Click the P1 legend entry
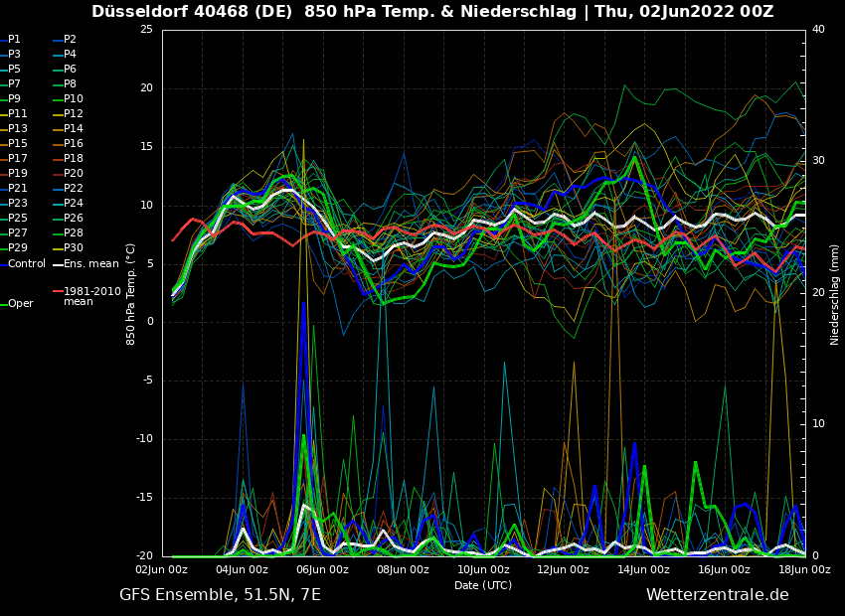The height and width of the screenshot is (616, 845). coord(14,40)
